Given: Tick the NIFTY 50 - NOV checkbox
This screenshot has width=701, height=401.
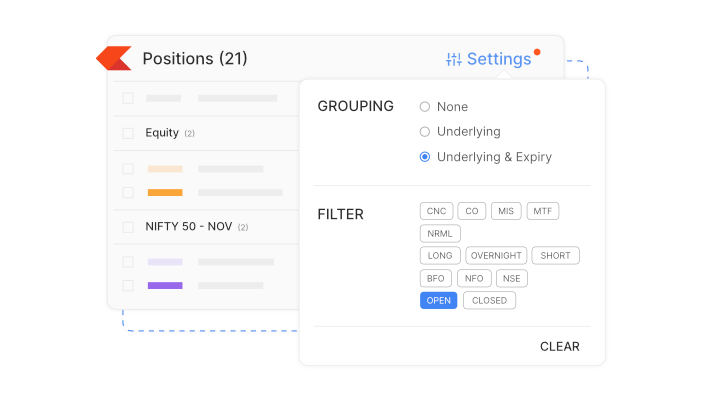Looking at the screenshot, I should [x=128, y=227].
